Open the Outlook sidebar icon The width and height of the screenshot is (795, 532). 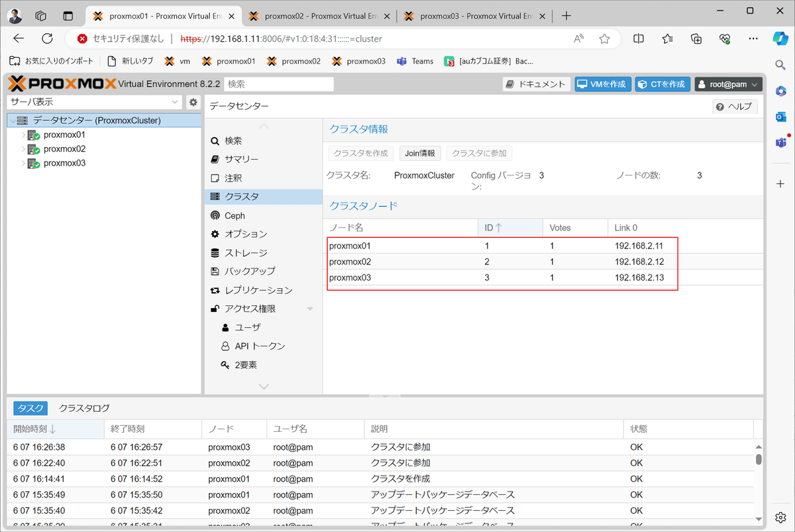point(780,117)
